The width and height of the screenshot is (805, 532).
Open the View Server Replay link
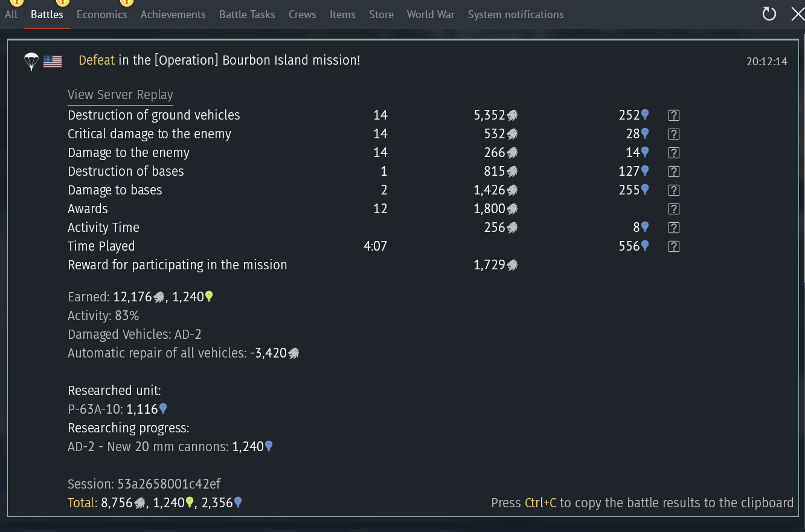click(120, 95)
